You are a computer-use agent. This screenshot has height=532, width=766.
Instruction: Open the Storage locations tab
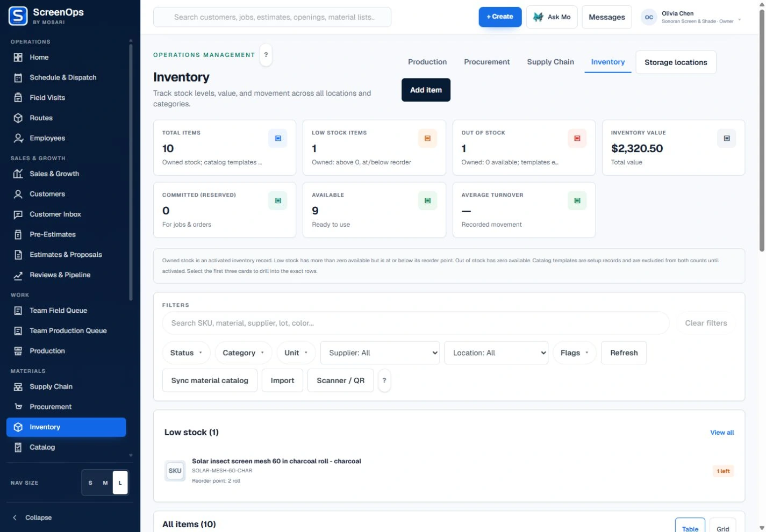(x=676, y=62)
